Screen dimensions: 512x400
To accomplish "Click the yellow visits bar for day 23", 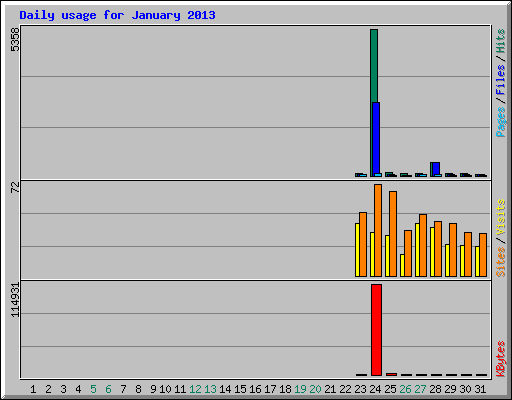I will [357, 250].
